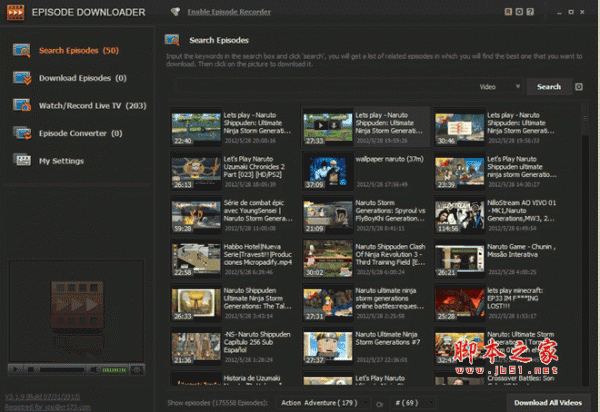Viewport: 600px width, 412px height.
Task: Select the 21:09 Spyroul vs FlyBoyKhi thumbnail
Action: click(x=328, y=216)
